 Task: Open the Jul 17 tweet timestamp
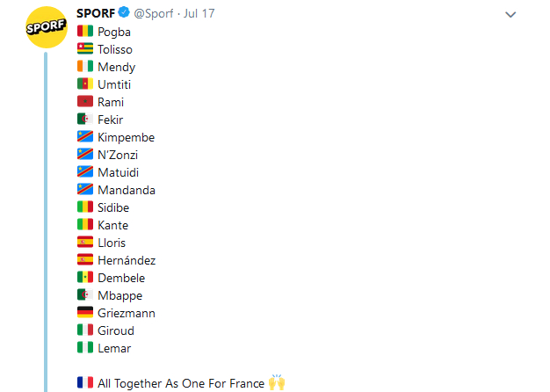pos(199,14)
